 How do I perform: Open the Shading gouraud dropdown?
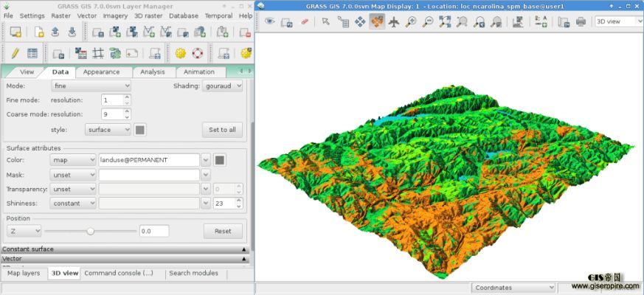(222, 86)
